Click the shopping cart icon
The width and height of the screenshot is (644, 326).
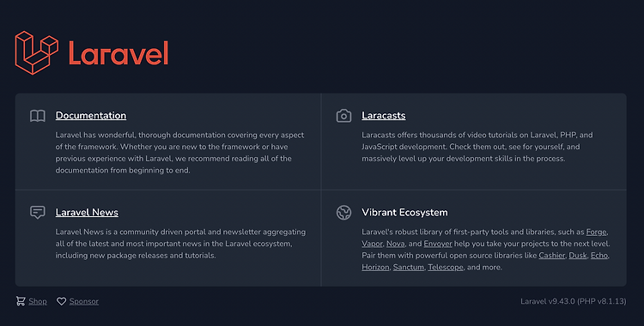21,301
